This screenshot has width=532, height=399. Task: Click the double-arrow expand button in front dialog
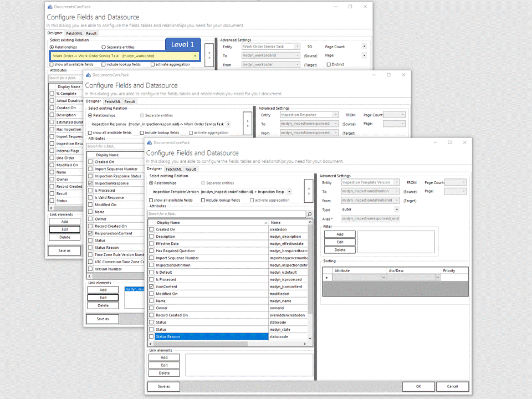click(309, 191)
